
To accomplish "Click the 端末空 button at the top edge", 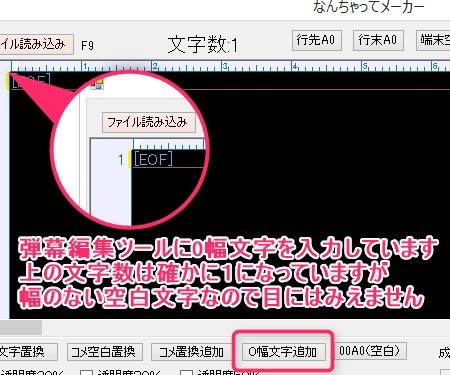I will (433, 41).
